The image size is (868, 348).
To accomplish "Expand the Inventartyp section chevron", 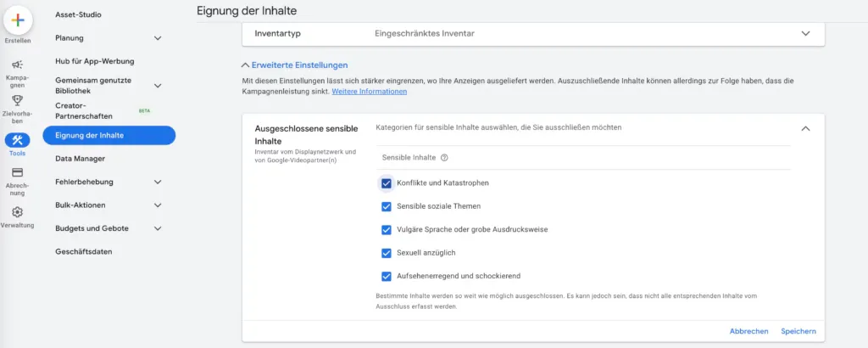I will pyautogui.click(x=805, y=34).
